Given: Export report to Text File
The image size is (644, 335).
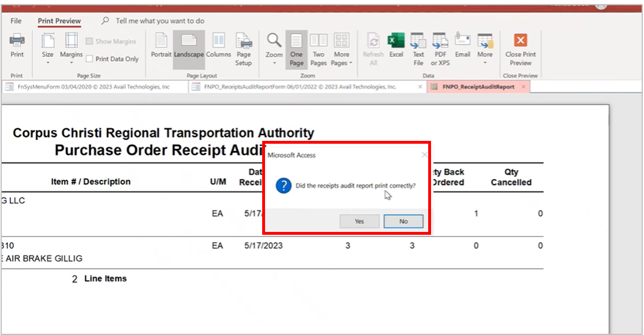Looking at the screenshot, I should tap(418, 49).
